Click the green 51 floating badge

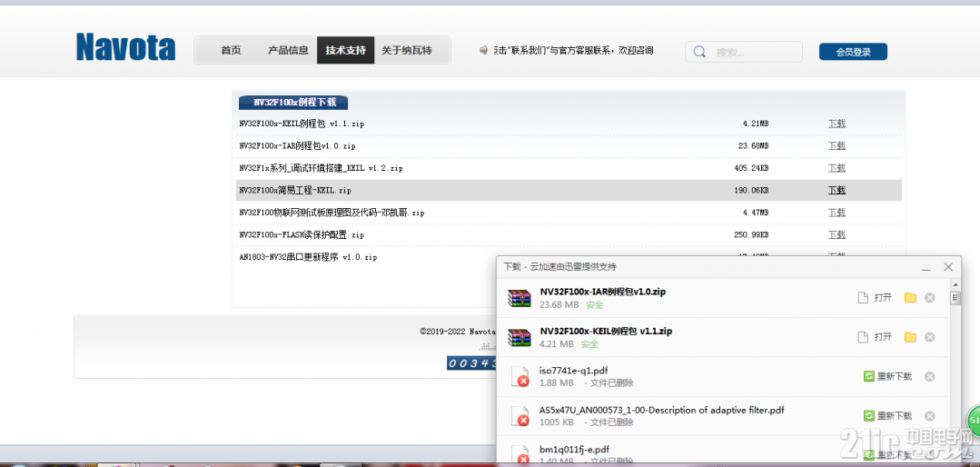coord(974,421)
